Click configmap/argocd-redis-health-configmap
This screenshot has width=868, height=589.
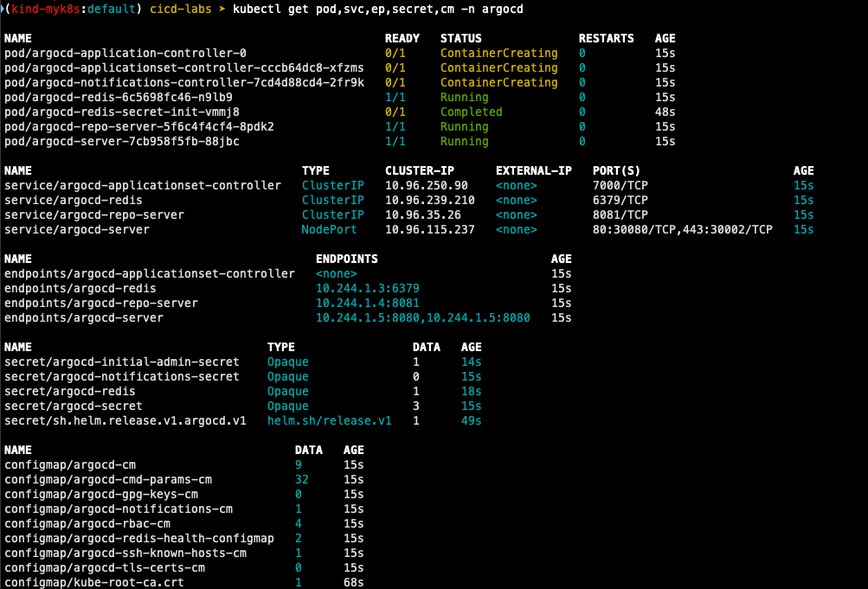point(139,538)
